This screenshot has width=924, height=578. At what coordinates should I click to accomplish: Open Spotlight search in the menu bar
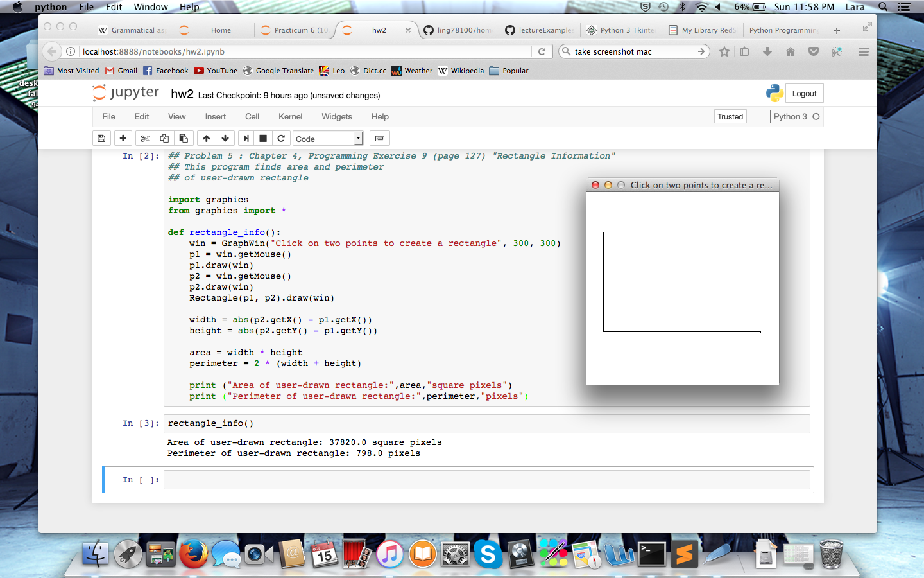(x=883, y=7)
